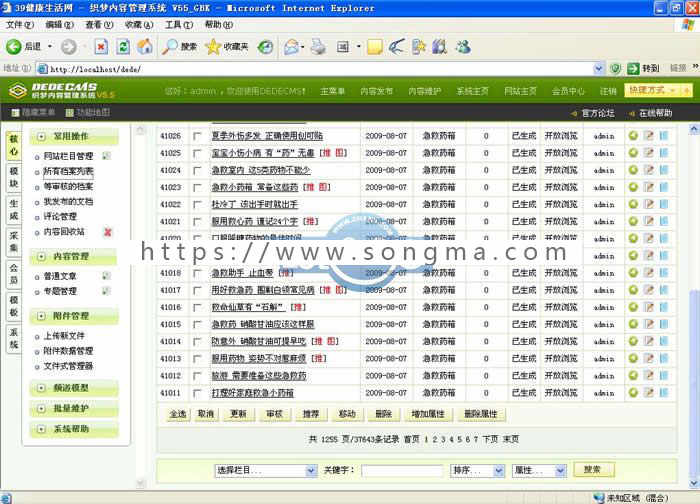This screenshot has height=504, width=700.
Task: Click the edit pencil icon in row 41022
Action: (649, 204)
